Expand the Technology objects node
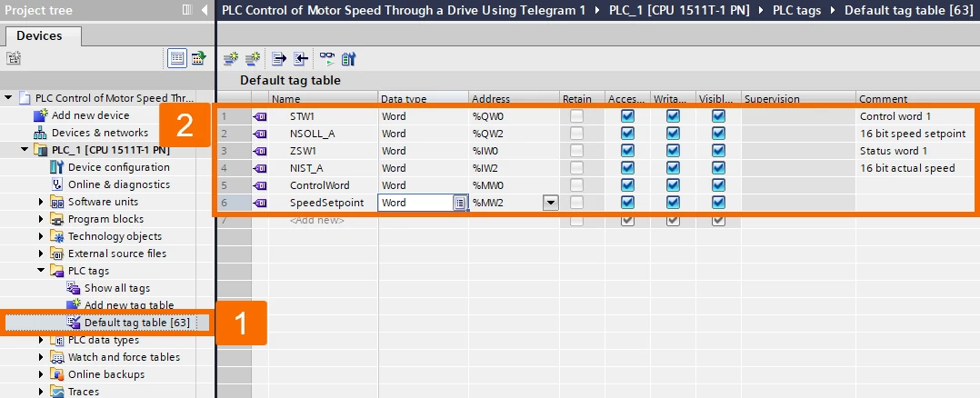 click(41, 236)
